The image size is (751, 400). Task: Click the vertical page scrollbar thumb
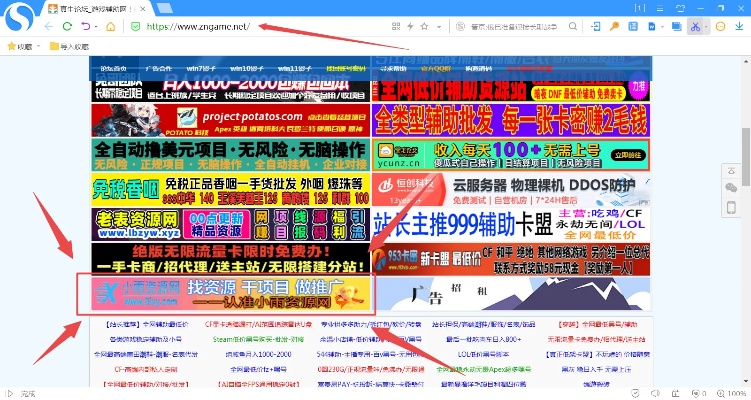click(x=746, y=157)
